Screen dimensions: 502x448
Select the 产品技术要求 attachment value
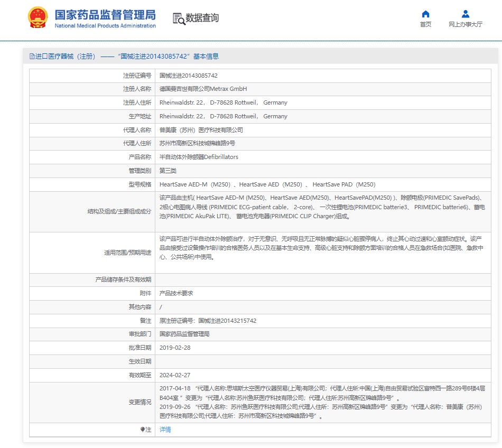pyautogui.click(x=176, y=293)
